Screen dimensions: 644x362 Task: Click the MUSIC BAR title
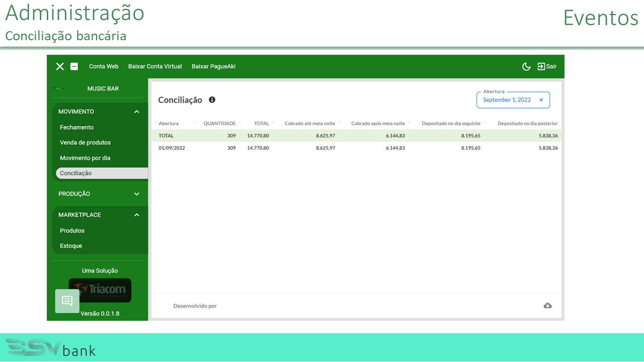tap(103, 88)
